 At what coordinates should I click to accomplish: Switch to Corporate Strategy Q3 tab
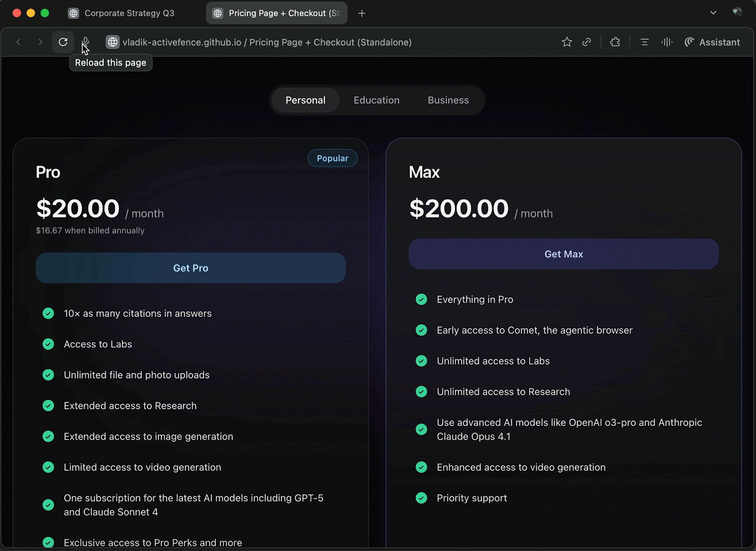coord(129,13)
